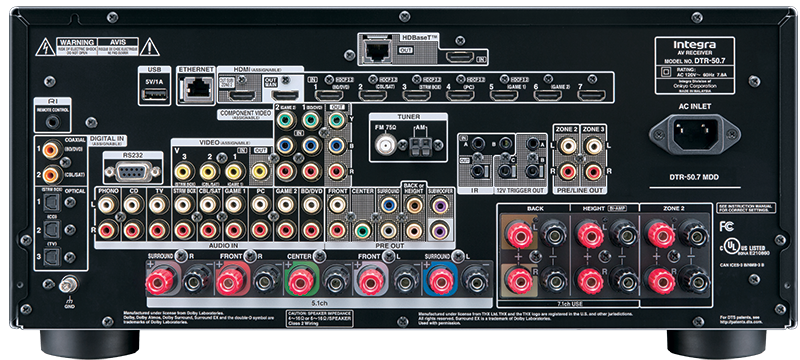800x360 pixels.
Task: Select composite video input V 3
Action: (x=184, y=171)
